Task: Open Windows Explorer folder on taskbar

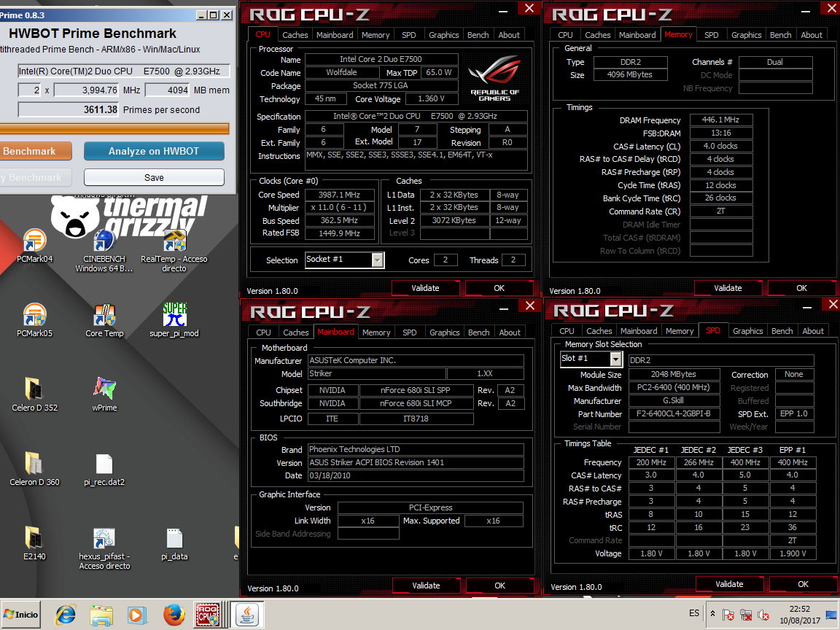Action: click(101, 615)
